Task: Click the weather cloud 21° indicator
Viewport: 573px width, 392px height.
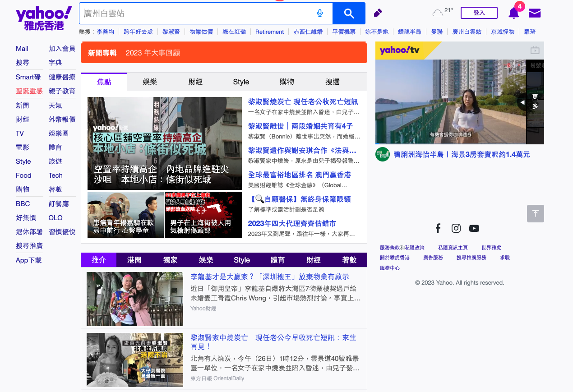Action: tap(443, 12)
